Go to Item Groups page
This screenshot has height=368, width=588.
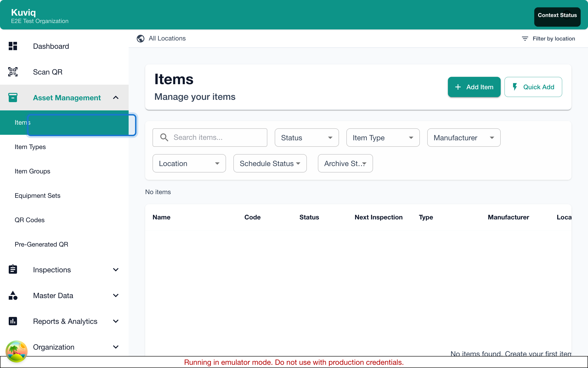(x=64, y=171)
